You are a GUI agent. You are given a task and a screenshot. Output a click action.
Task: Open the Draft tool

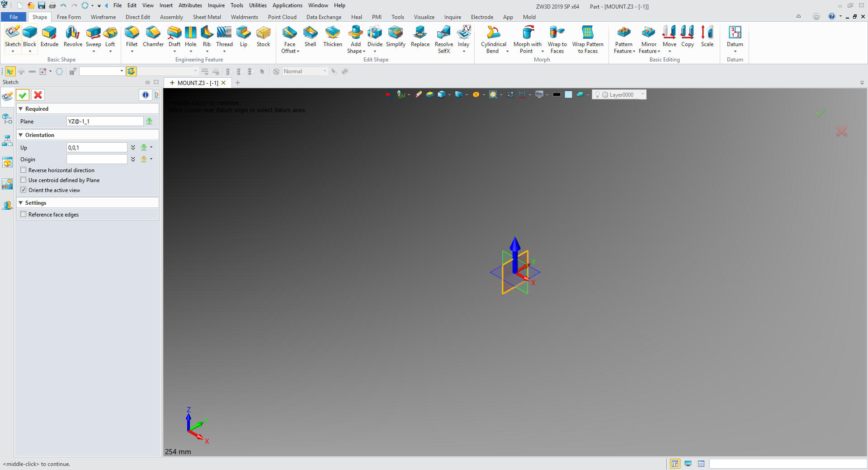pyautogui.click(x=175, y=36)
